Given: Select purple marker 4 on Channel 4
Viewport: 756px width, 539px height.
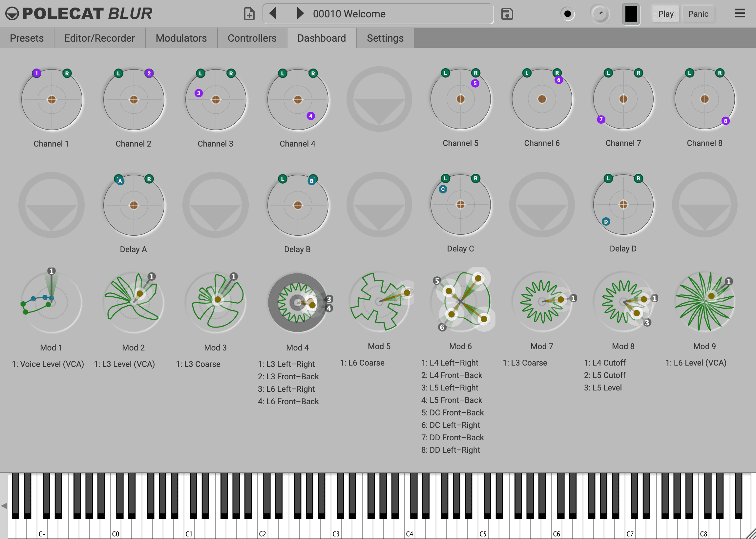Looking at the screenshot, I should (x=311, y=116).
